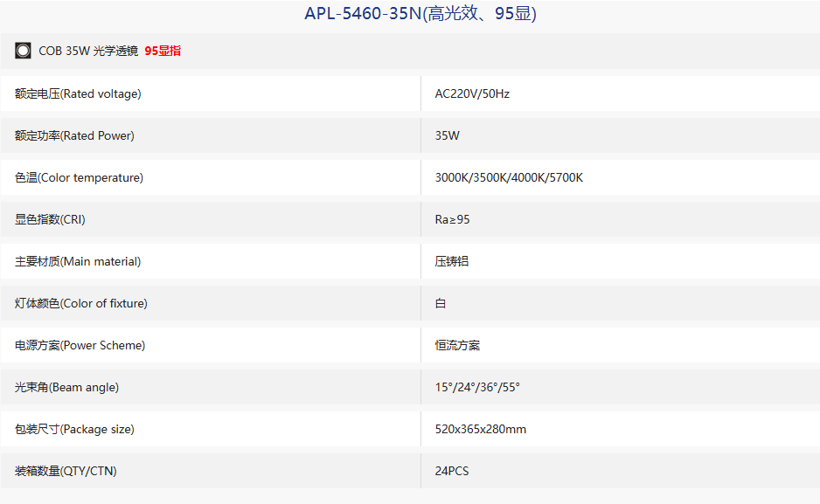Select the 装箱数量(QTY/CTN) label
The image size is (820, 504).
66,471
